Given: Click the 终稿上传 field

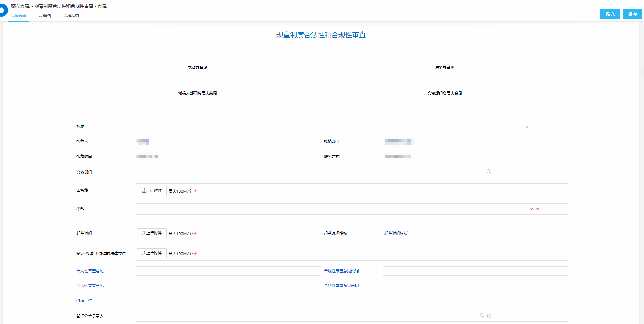Looking at the screenshot, I should pos(351,301).
